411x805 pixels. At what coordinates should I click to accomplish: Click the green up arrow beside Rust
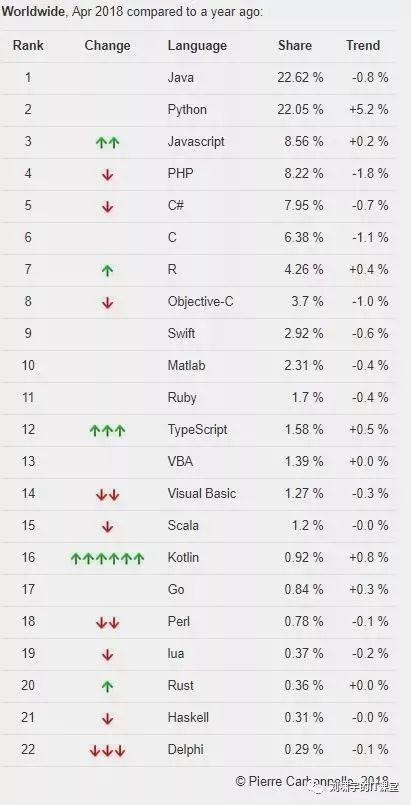tap(107, 686)
